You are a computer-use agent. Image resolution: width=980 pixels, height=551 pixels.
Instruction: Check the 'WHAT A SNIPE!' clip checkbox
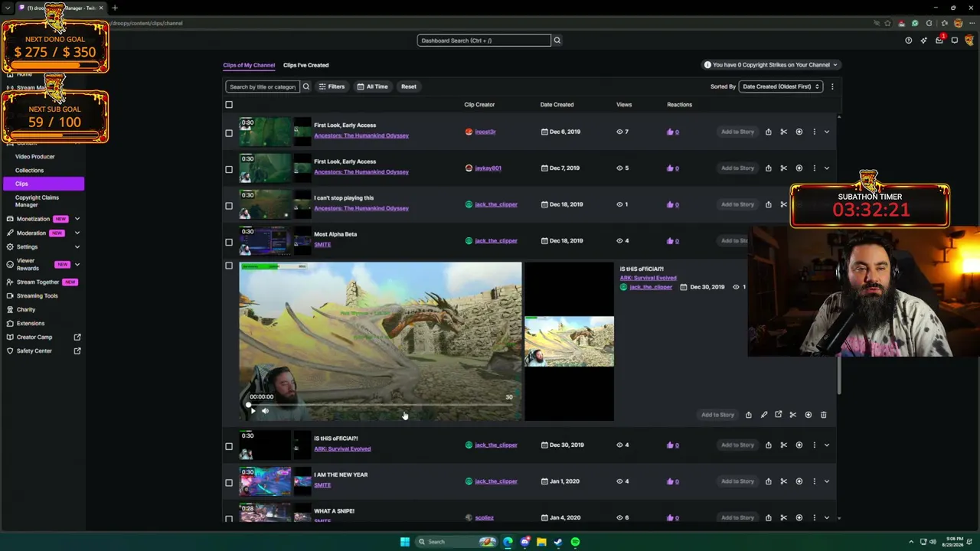point(229,519)
